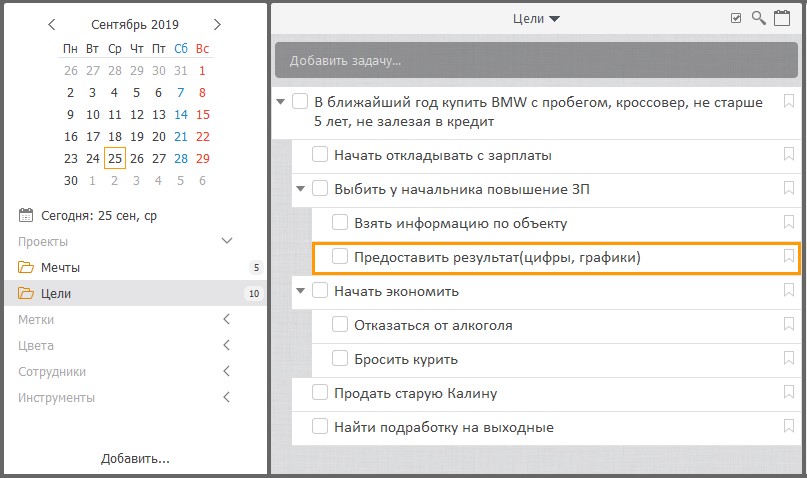Image resolution: width=807 pixels, height=478 pixels.
Task: Expand the Метки section
Action: (x=226, y=319)
